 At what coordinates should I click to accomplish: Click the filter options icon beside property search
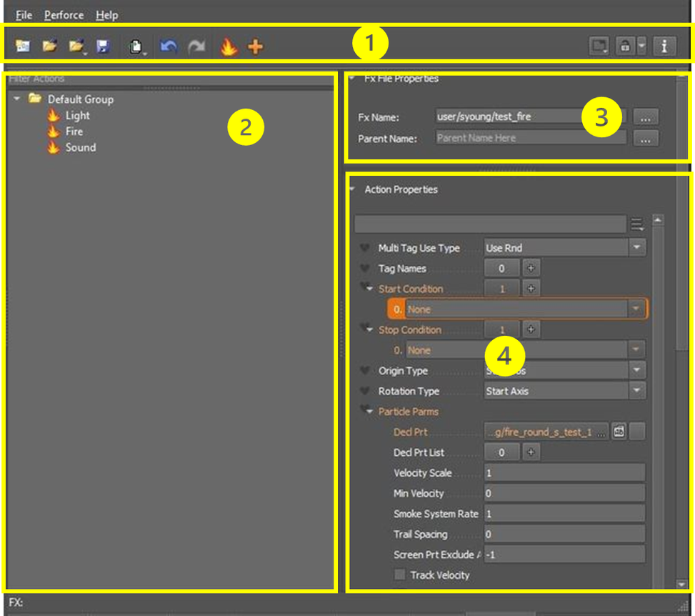click(637, 224)
